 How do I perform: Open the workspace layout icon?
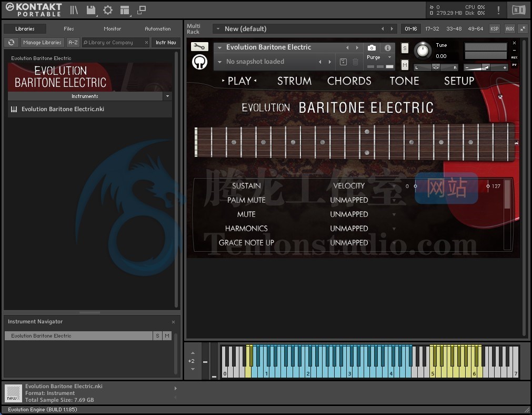(x=125, y=10)
